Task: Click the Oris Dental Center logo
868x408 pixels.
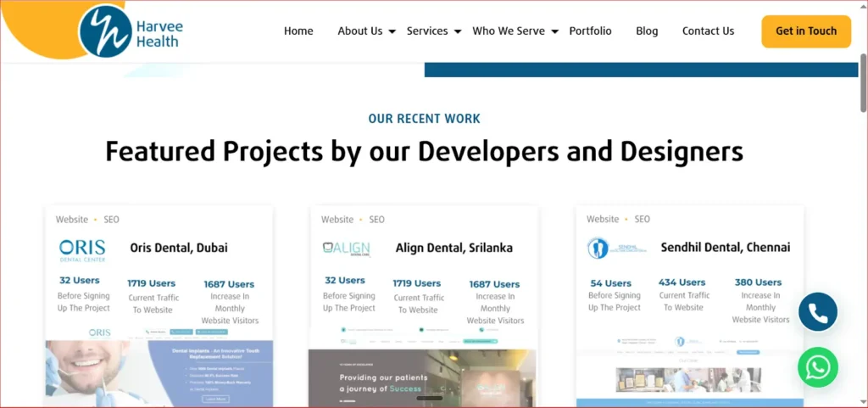Action: coord(82,250)
